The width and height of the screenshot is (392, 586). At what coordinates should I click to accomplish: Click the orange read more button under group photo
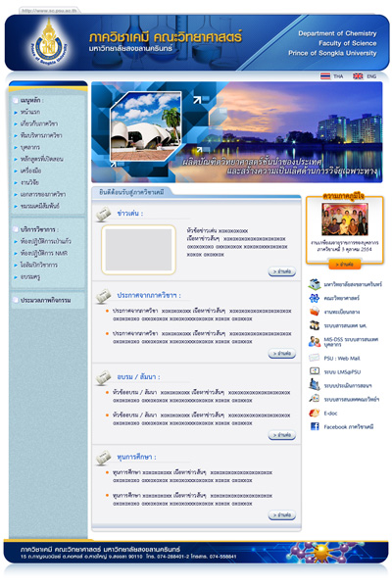pos(345,265)
